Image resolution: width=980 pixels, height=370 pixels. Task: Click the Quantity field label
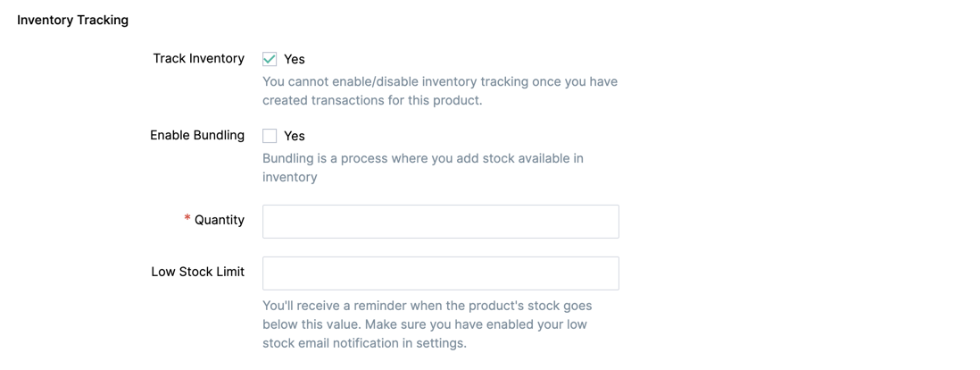(219, 220)
